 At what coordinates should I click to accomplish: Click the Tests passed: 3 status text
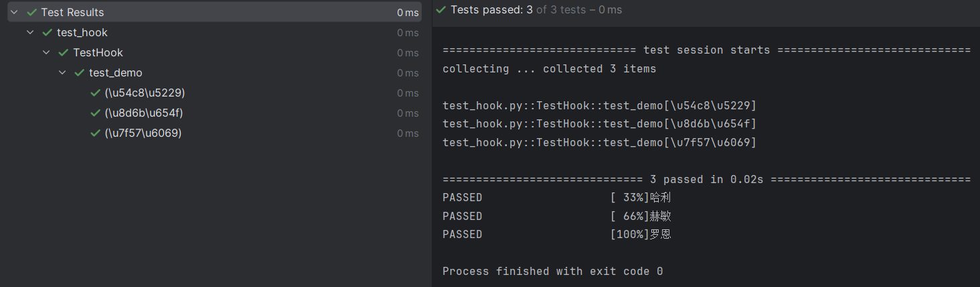(x=491, y=10)
